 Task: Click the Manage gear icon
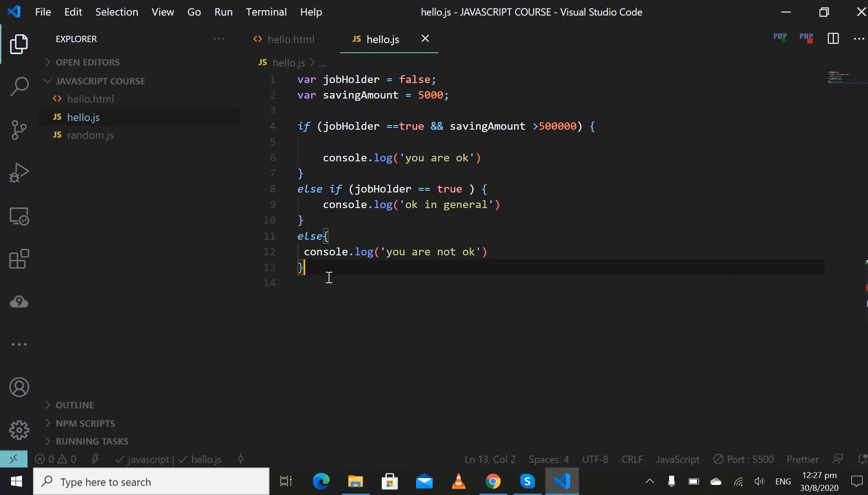coord(19,430)
